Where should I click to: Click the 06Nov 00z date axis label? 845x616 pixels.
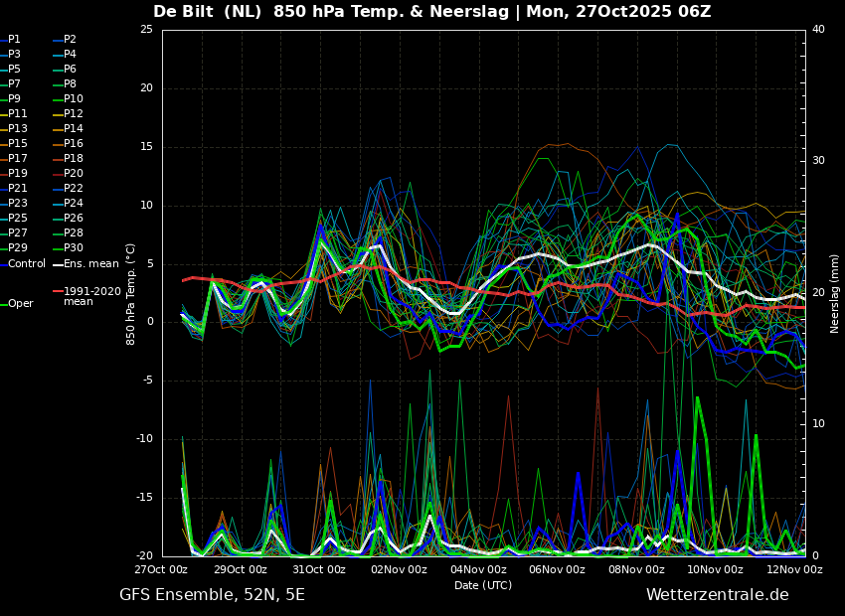pos(558,569)
